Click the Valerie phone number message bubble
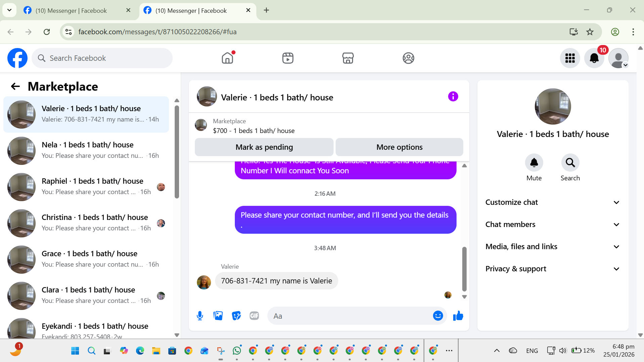The height and width of the screenshot is (362, 644). click(276, 281)
